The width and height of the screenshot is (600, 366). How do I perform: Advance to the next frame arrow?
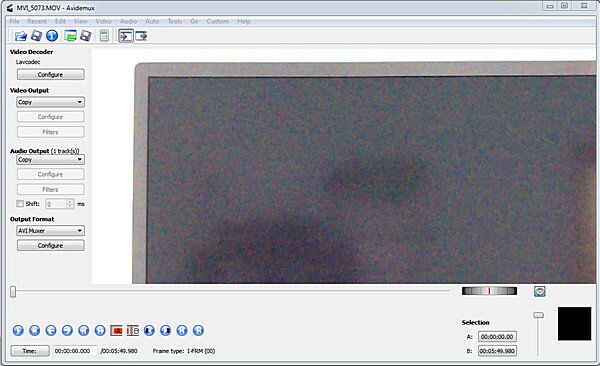tap(67, 330)
